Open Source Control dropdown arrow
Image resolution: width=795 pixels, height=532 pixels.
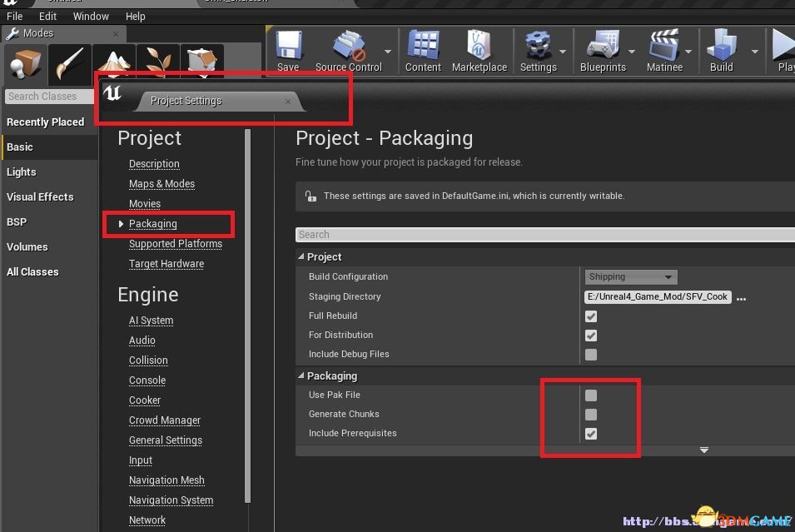388,52
